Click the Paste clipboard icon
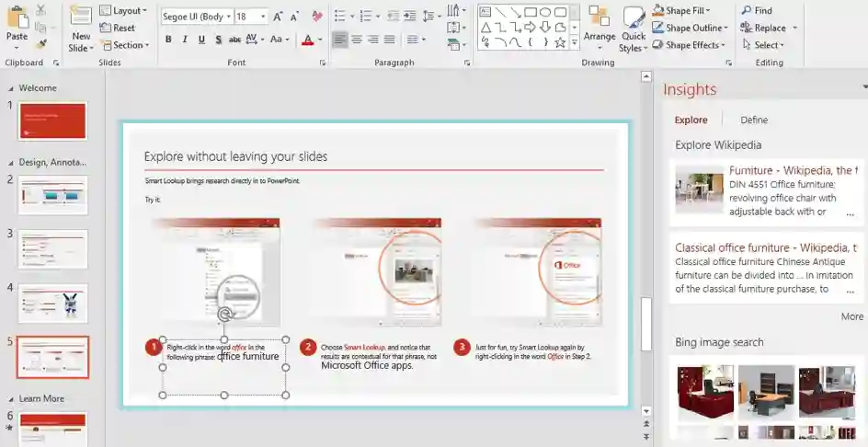 click(x=17, y=17)
